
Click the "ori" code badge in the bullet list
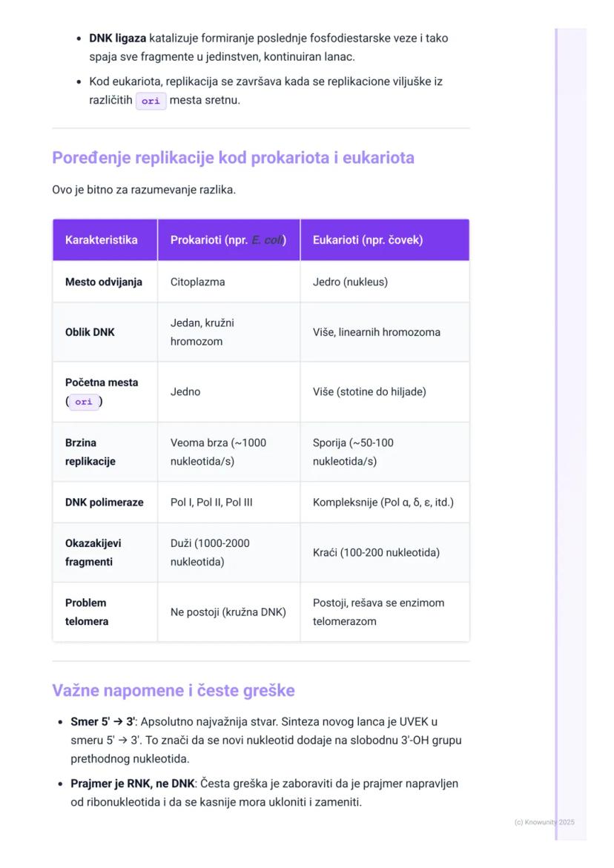[151, 101]
